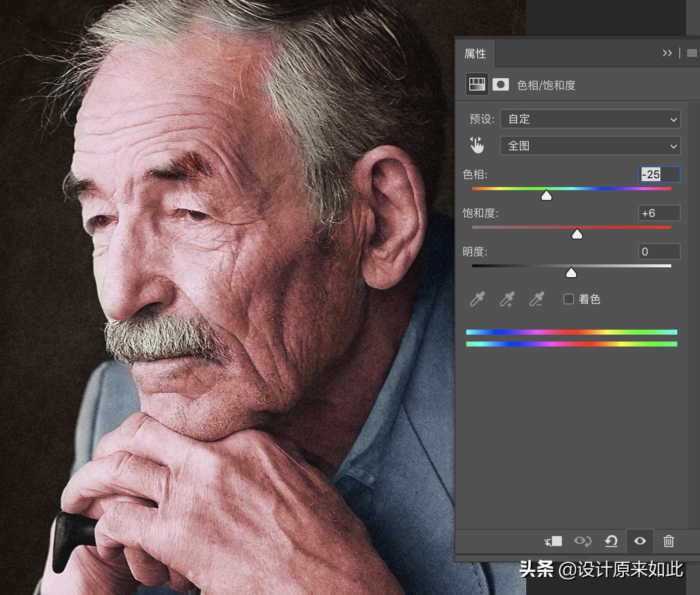Collapse the panel with double arrows

667,53
